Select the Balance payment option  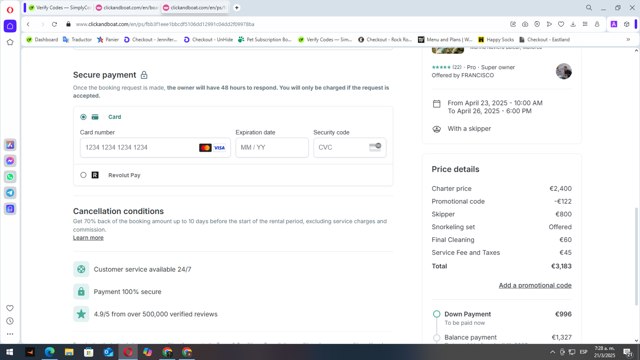436,338
